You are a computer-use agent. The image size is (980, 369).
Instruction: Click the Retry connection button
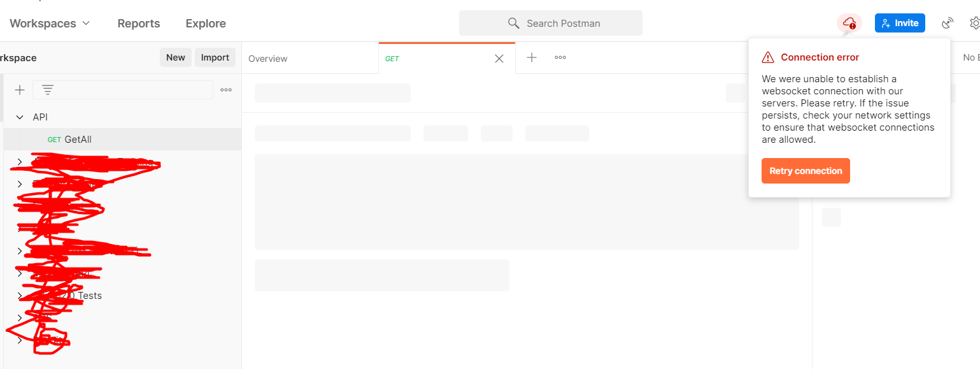[805, 170]
